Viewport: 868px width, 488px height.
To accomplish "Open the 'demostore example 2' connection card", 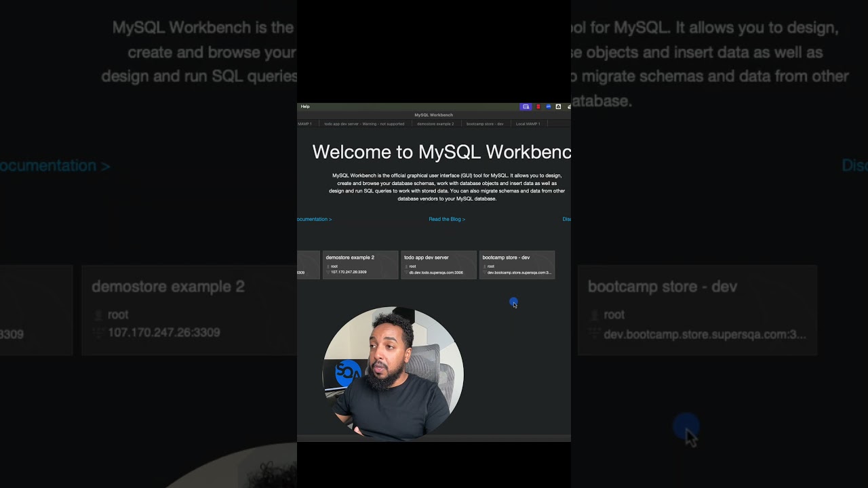I will pos(360,265).
